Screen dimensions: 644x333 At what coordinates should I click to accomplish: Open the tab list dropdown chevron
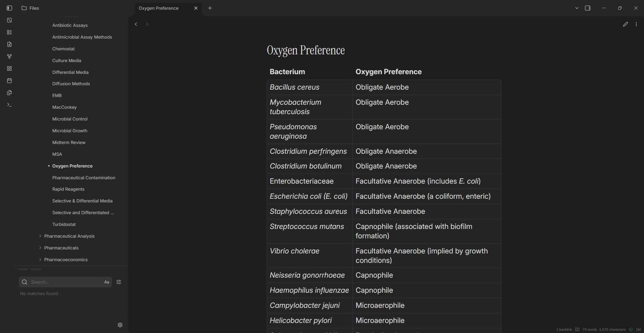(x=577, y=8)
